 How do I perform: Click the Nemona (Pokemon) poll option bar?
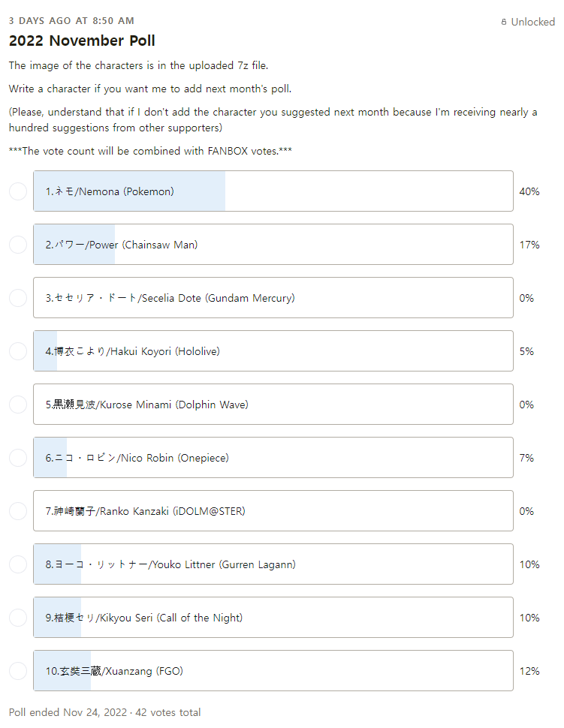pos(273,191)
